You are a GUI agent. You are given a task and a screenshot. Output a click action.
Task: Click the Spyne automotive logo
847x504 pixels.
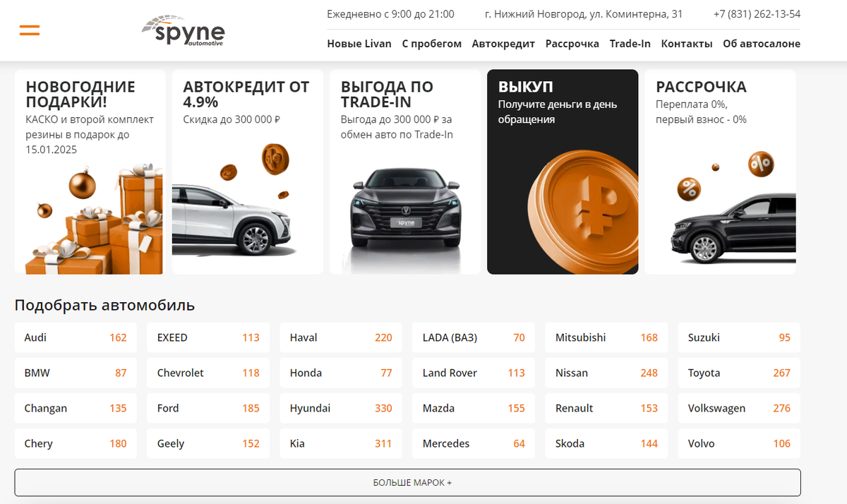coord(184,31)
